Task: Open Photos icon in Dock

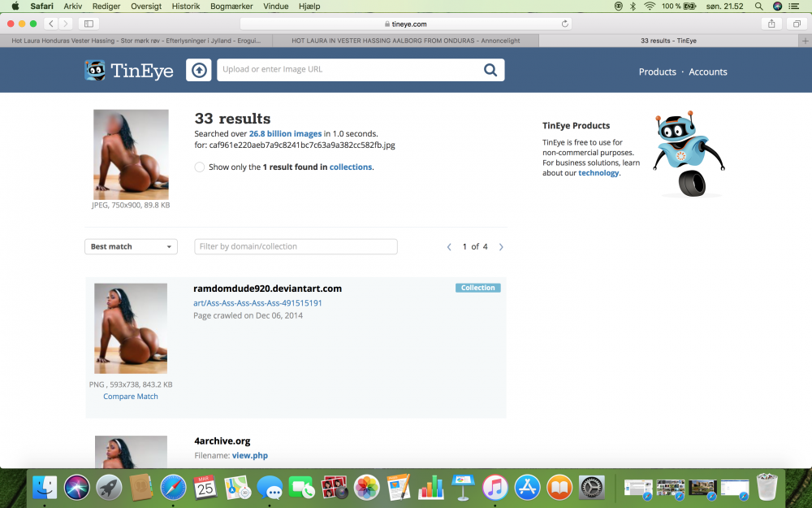Action: click(367, 488)
